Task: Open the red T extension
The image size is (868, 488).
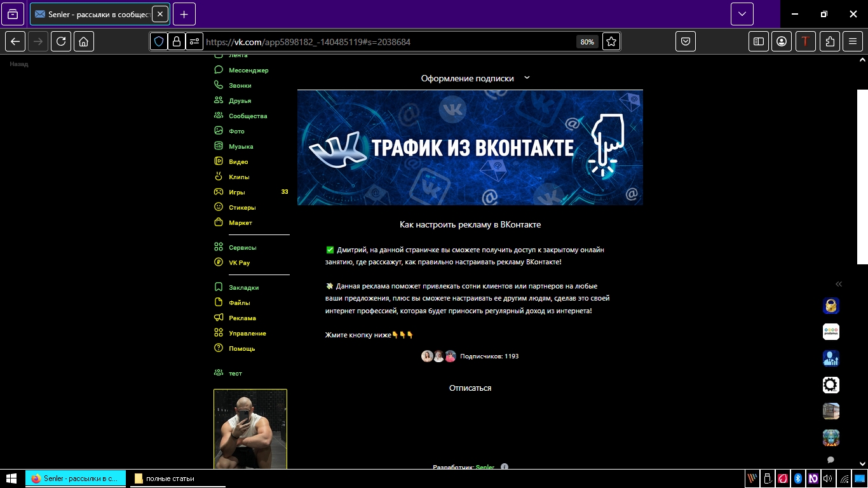Action: pos(806,41)
